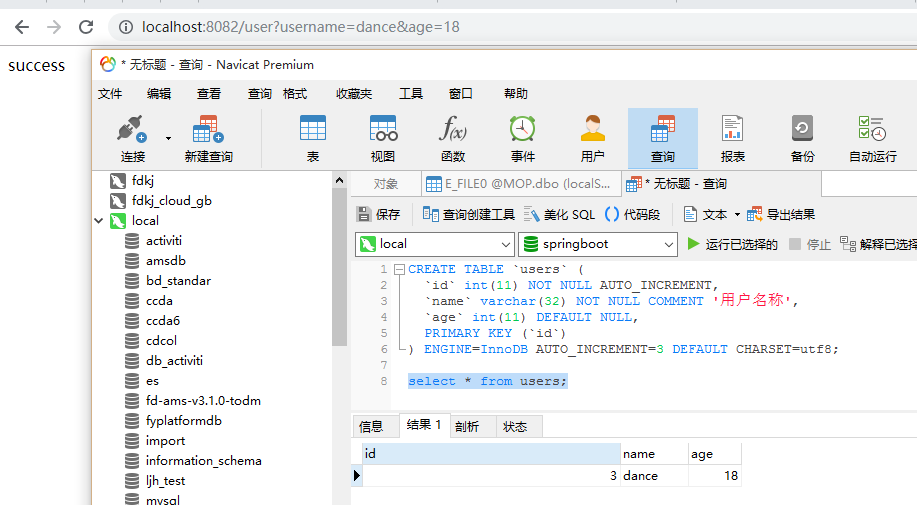The height and width of the screenshot is (505, 917).
Task: Select the fdkj_cloud_gb connection
Action: (x=171, y=200)
